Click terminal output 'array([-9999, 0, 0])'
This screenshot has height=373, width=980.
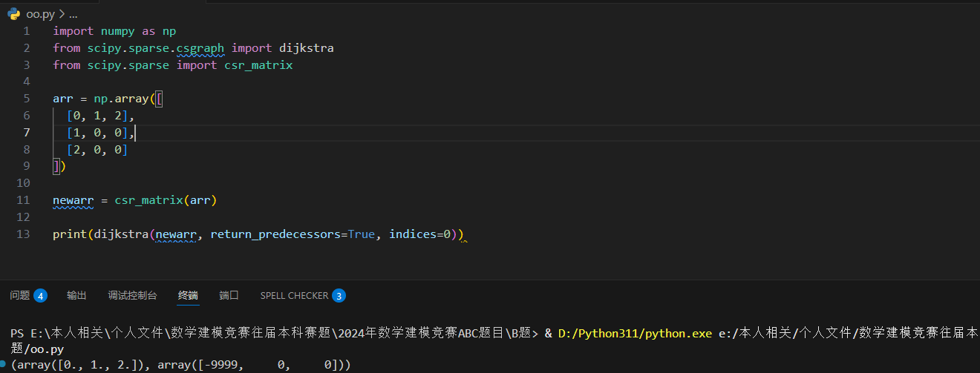coord(250,364)
